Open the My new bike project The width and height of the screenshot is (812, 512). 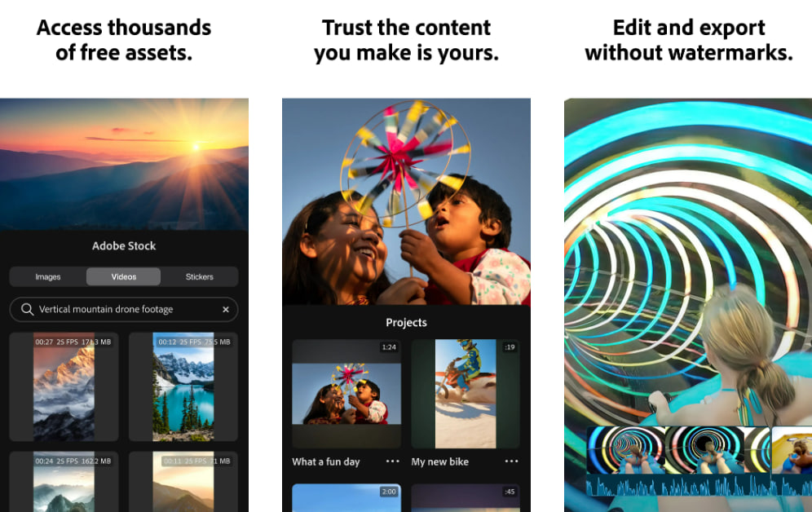[466, 394]
